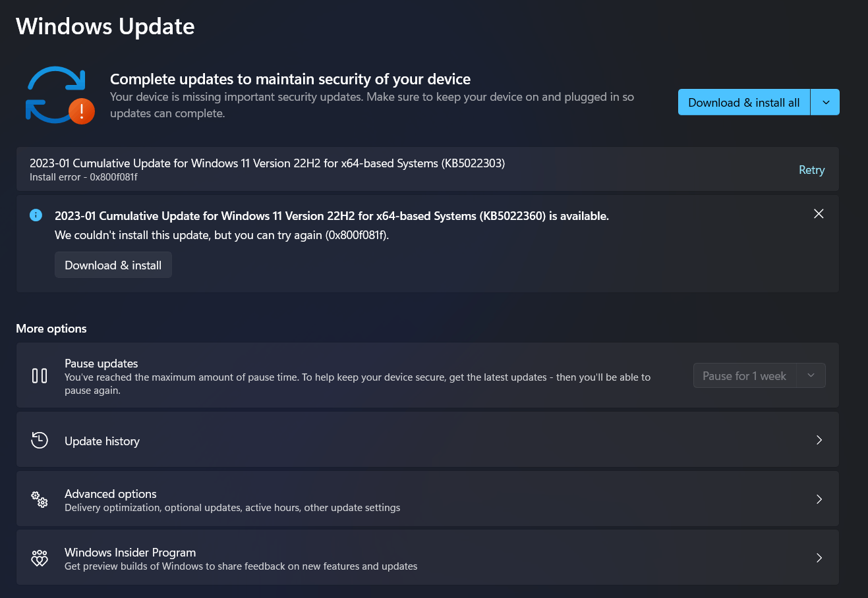Click the Advanced options gears icon
The image size is (868, 598).
point(40,499)
